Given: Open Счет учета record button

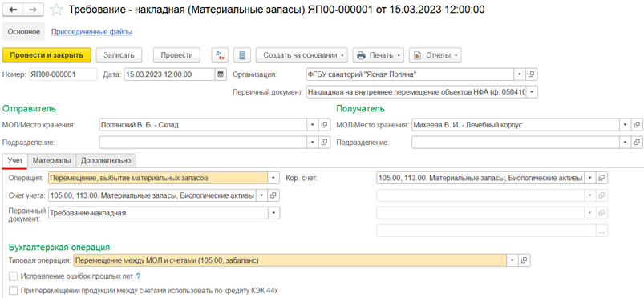Looking at the screenshot, I should pyautogui.click(x=273, y=195).
